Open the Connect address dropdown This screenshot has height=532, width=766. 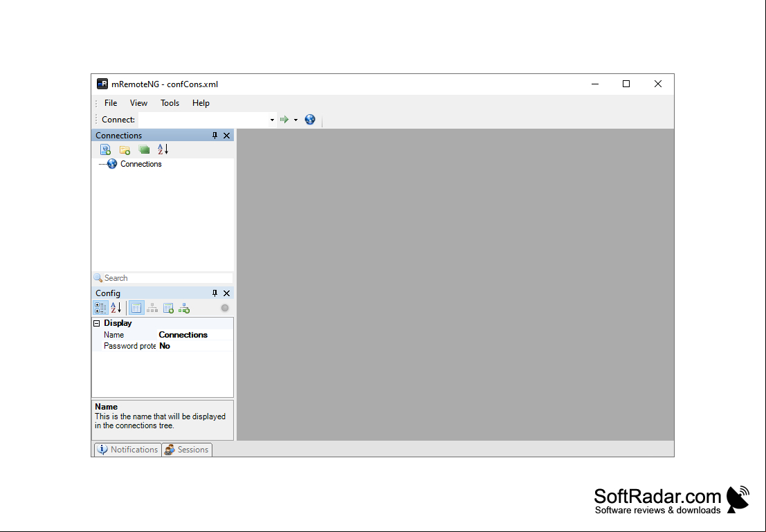pyautogui.click(x=272, y=120)
